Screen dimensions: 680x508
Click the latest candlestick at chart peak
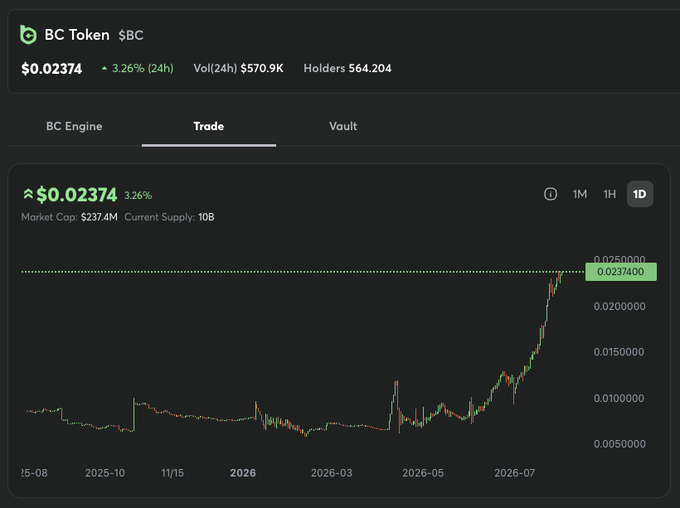[562, 275]
